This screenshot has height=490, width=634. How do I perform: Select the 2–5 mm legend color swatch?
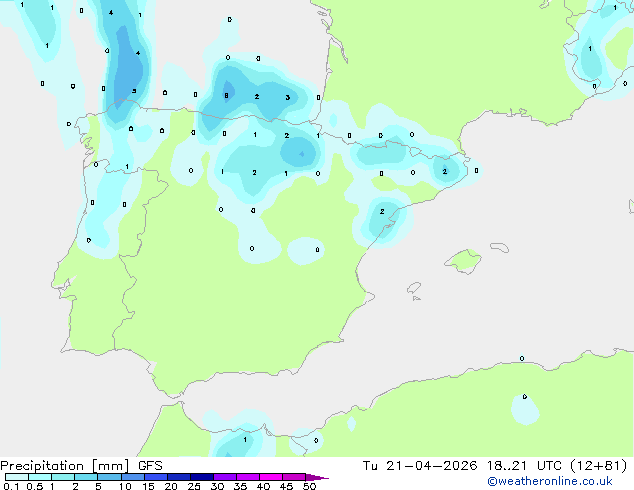click(86, 477)
